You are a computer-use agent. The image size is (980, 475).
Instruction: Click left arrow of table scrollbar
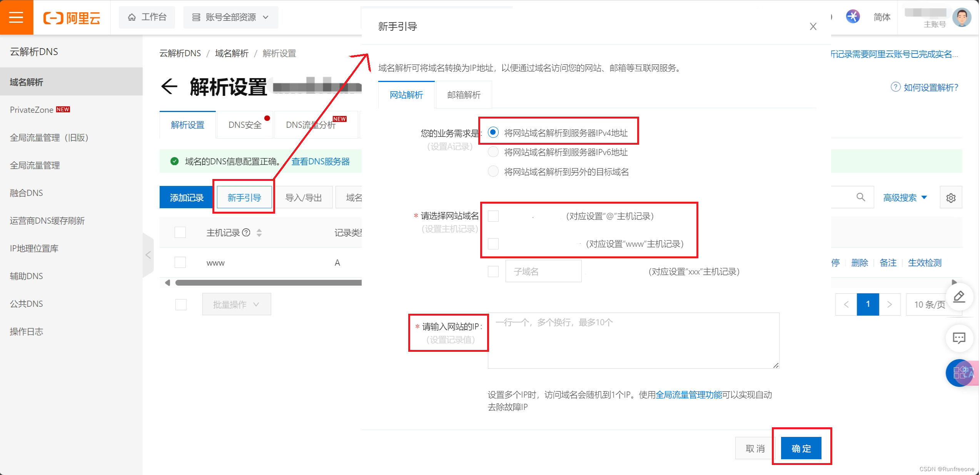point(167,283)
